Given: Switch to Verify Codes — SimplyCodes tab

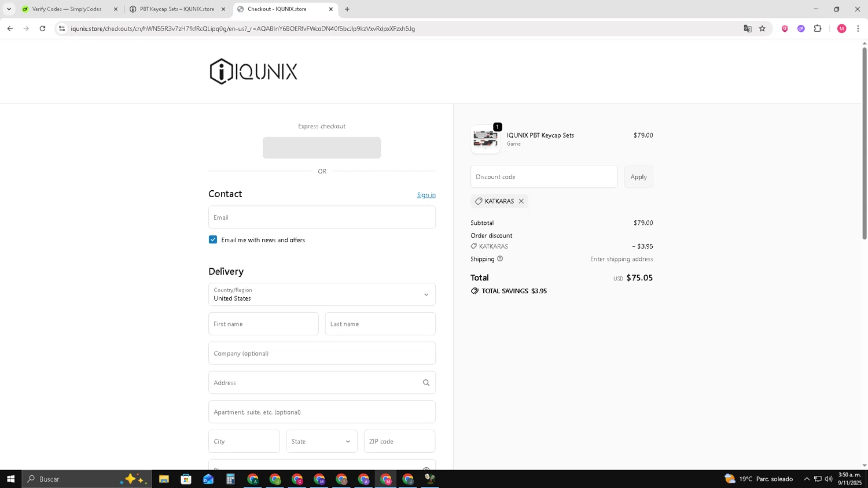Looking at the screenshot, I should click(x=67, y=9).
